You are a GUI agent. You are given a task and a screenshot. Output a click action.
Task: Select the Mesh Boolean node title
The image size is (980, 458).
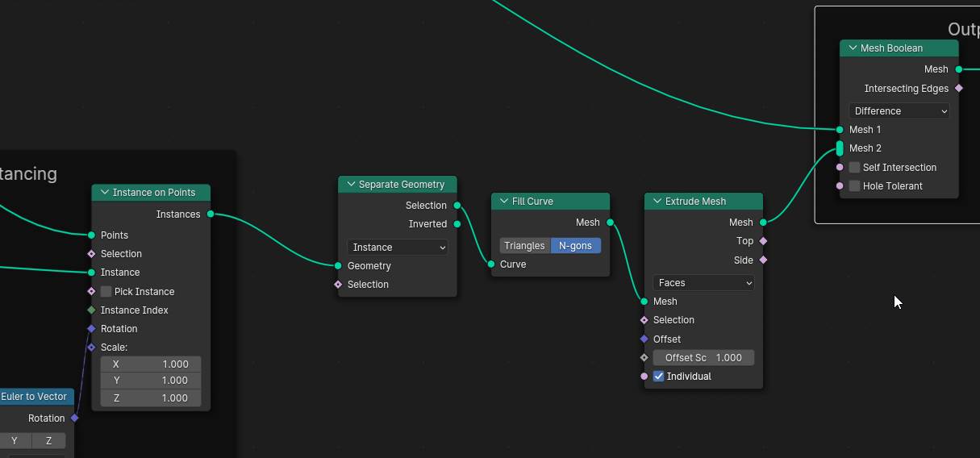coord(891,48)
